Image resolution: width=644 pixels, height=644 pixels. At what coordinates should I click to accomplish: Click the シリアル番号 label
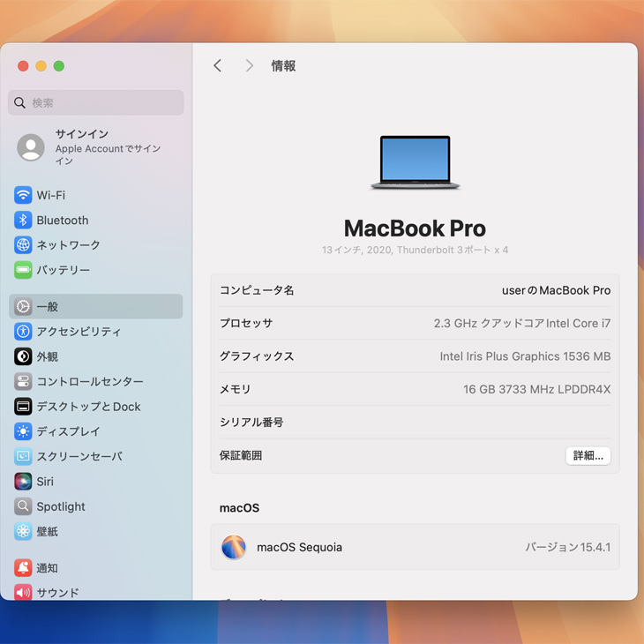(x=251, y=423)
